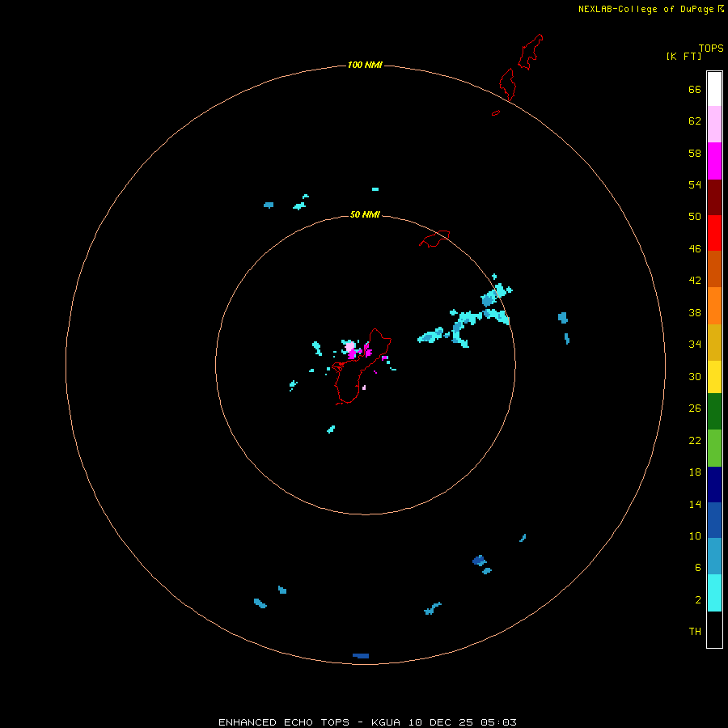Click the legend value 26

click(695, 408)
